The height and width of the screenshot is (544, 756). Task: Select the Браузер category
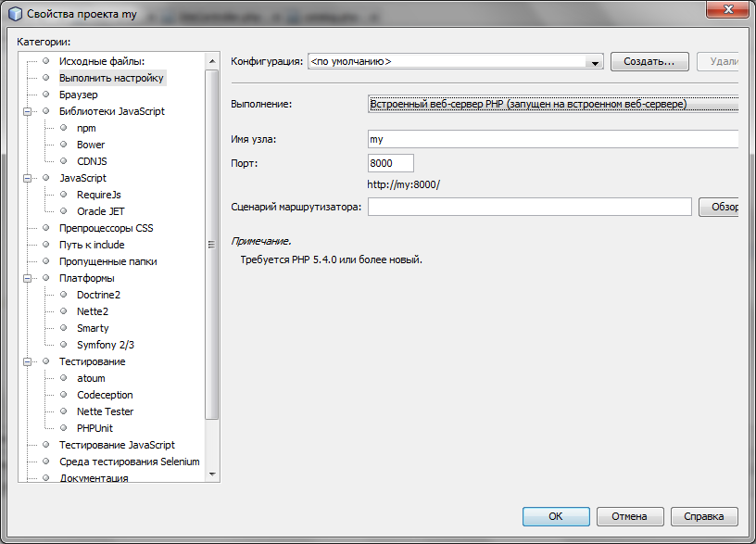click(x=78, y=95)
